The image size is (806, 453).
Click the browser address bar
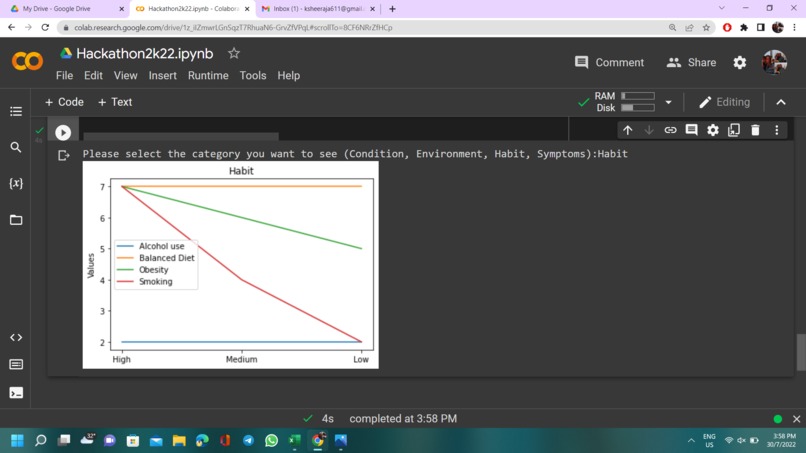(x=360, y=28)
